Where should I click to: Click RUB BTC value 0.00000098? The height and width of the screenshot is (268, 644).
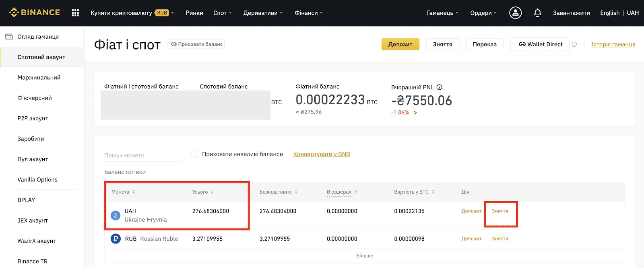point(409,239)
